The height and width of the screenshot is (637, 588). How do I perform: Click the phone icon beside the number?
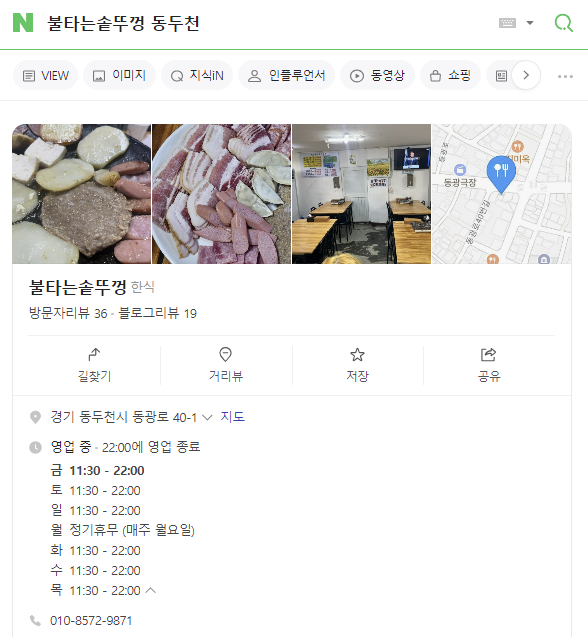click(x=35, y=621)
